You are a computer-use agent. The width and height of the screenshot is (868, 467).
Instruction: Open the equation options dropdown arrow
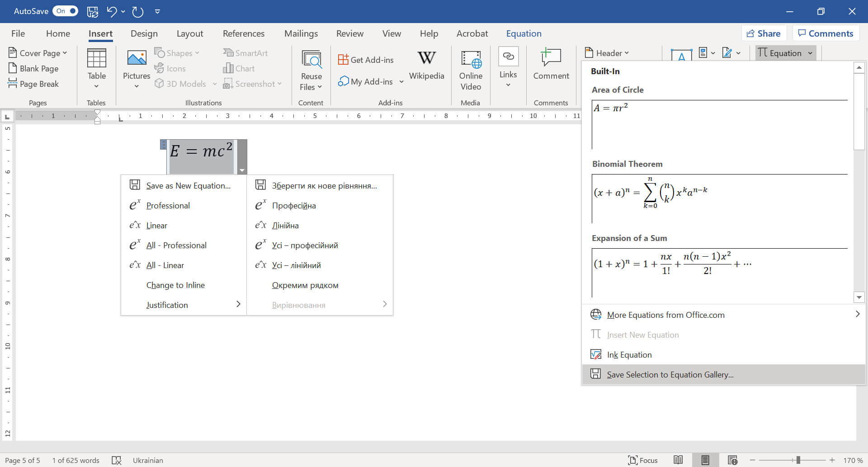click(x=242, y=170)
